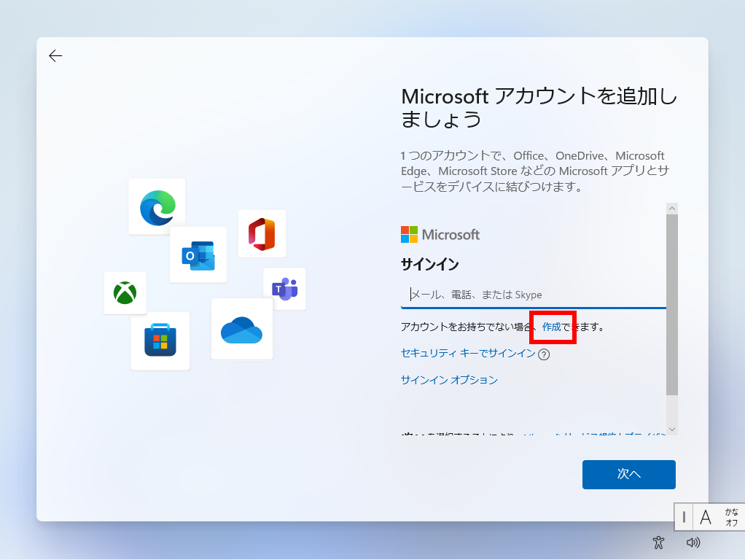This screenshot has width=745, height=560.
Task: Click the Microsoft Store icon
Action: [x=160, y=341]
